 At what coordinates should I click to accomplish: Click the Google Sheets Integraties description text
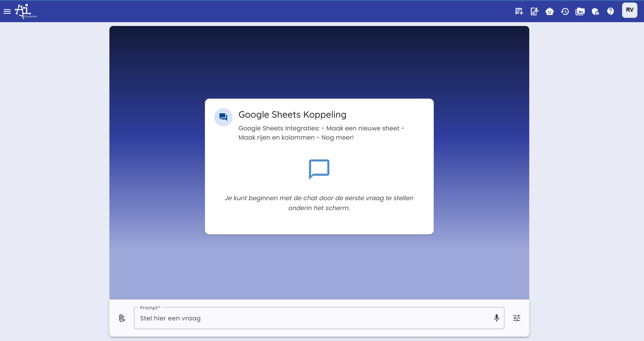pos(321,133)
